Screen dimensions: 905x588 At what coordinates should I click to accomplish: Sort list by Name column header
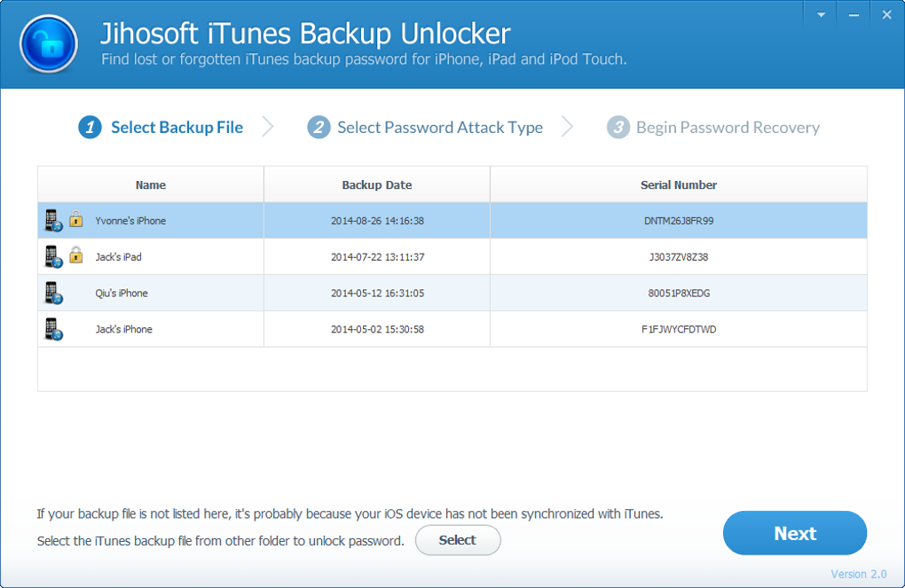151,185
